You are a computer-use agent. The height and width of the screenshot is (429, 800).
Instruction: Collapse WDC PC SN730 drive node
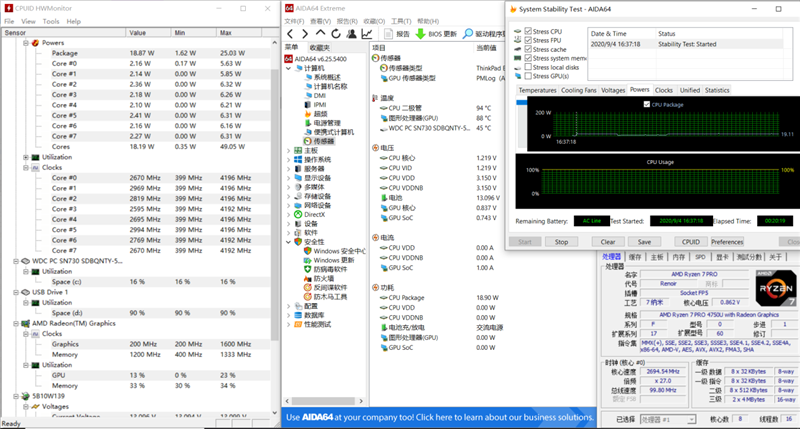16,261
